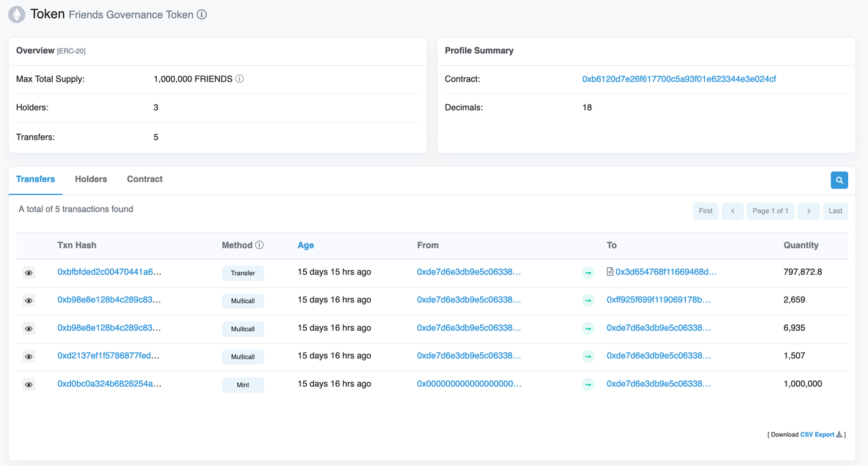The image size is (868, 466).
Task: Click 'A total of 5 transactions found'
Action: click(x=76, y=209)
